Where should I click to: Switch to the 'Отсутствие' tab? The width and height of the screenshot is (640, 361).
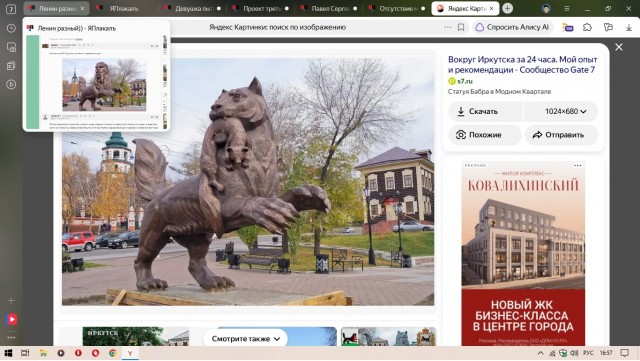[x=396, y=8]
